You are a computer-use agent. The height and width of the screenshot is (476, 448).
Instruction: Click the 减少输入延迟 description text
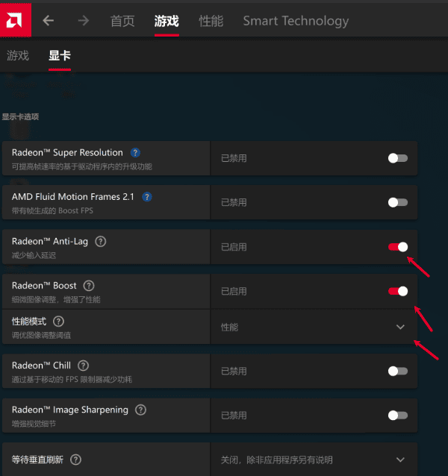[34, 256]
